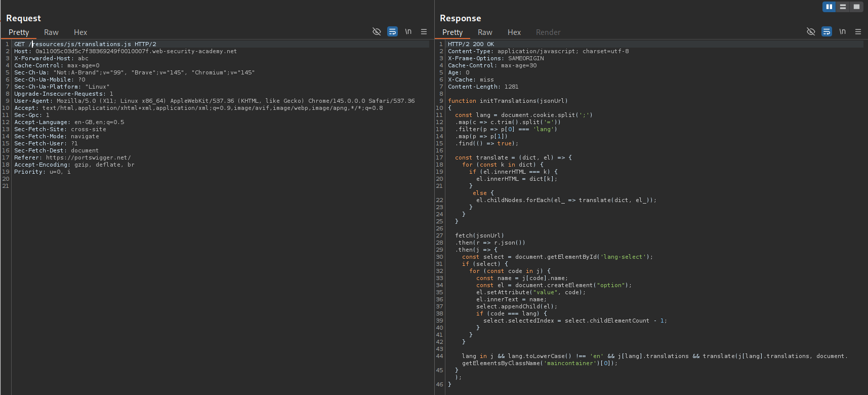Open the Response Raw tab
Viewport: 868px width, 395px height.
(485, 32)
